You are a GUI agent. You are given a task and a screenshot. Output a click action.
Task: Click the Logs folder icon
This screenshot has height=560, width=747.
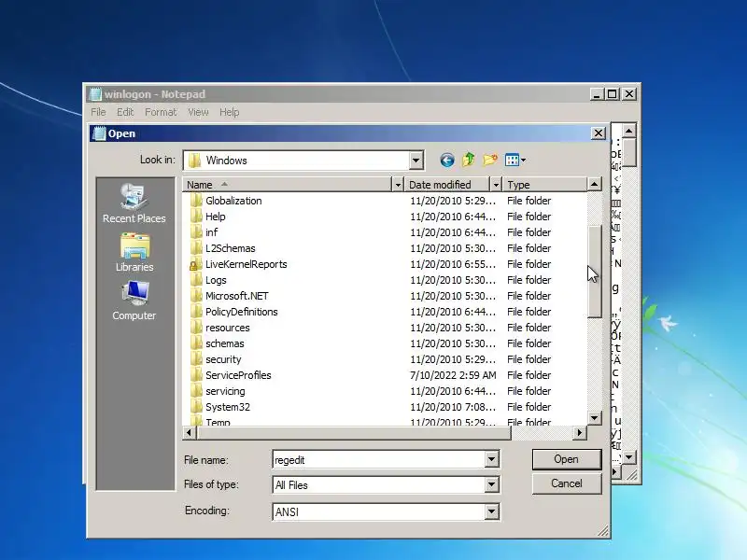pos(196,280)
